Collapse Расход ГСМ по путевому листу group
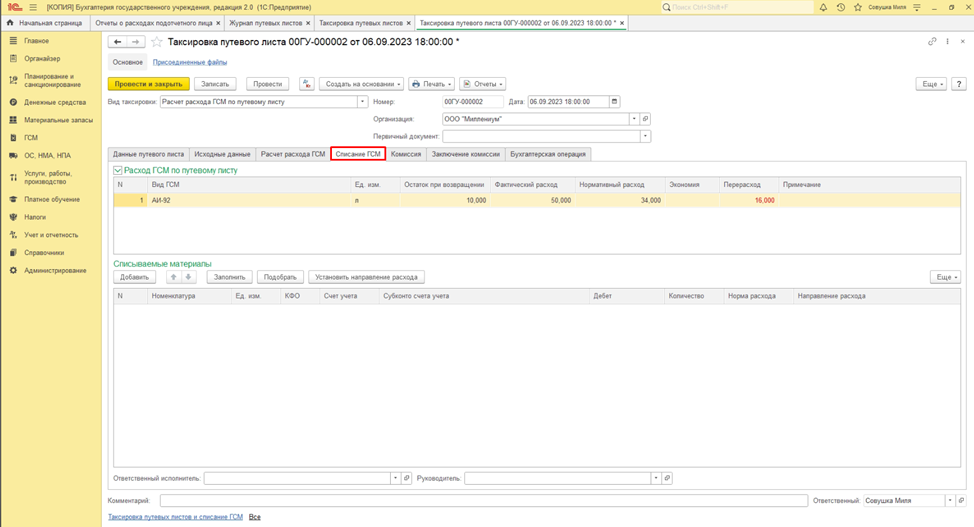The image size is (974, 527). coord(117,170)
